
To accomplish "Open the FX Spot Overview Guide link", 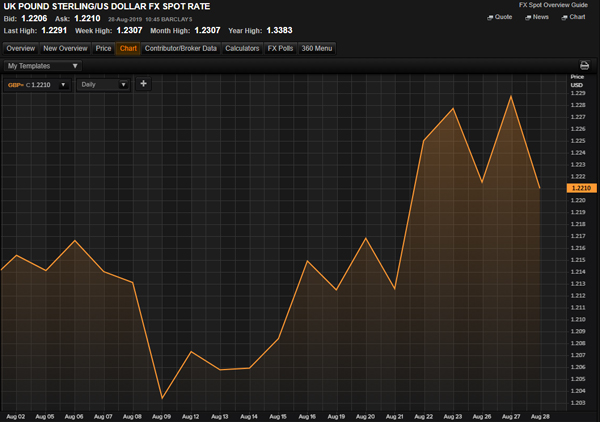I will [548, 5].
